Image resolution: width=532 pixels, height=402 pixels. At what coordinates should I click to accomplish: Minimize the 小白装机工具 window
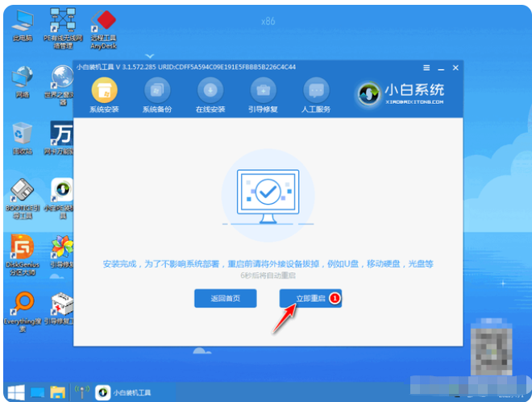(x=440, y=66)
